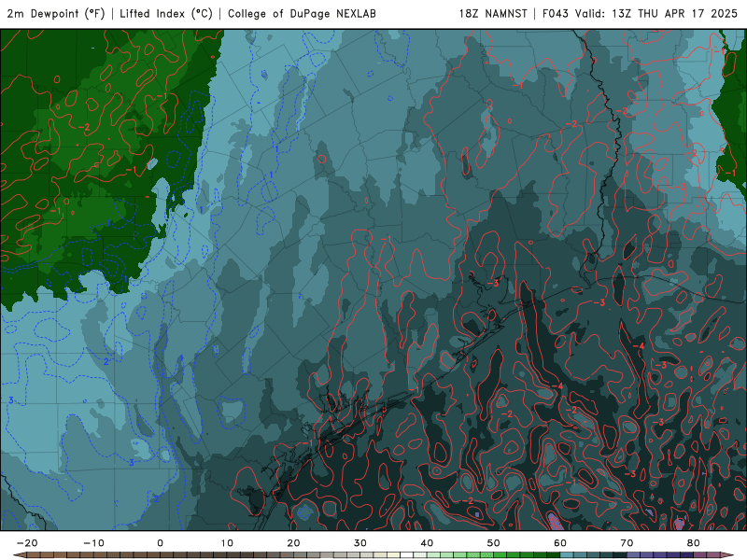Click the right arrow tip of the color bar

point(729,555)
